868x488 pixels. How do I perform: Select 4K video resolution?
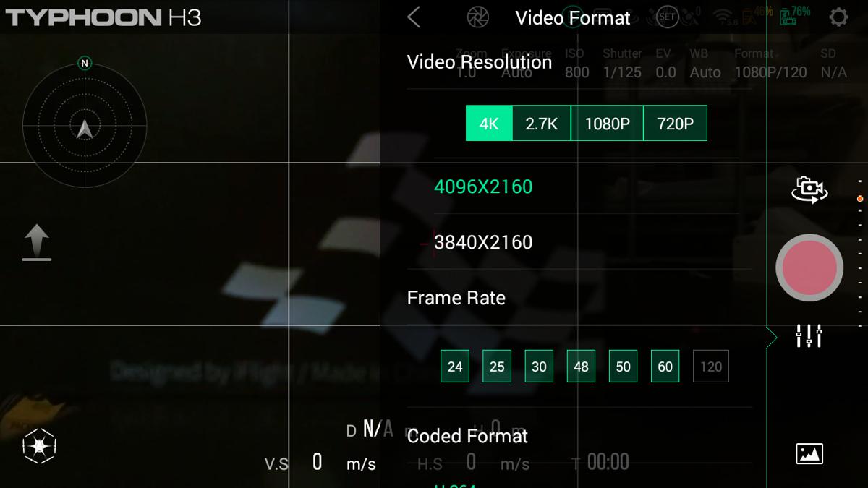coord(489,124)
